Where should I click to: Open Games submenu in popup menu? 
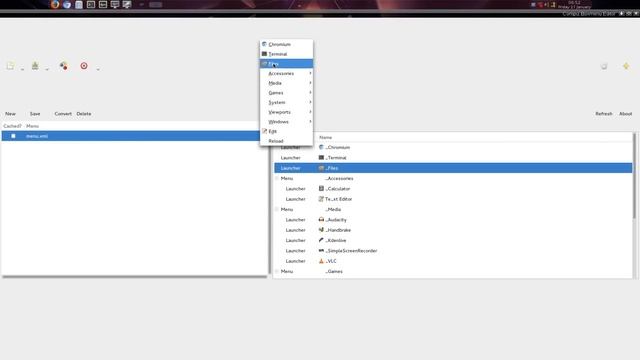click(287, 93)
